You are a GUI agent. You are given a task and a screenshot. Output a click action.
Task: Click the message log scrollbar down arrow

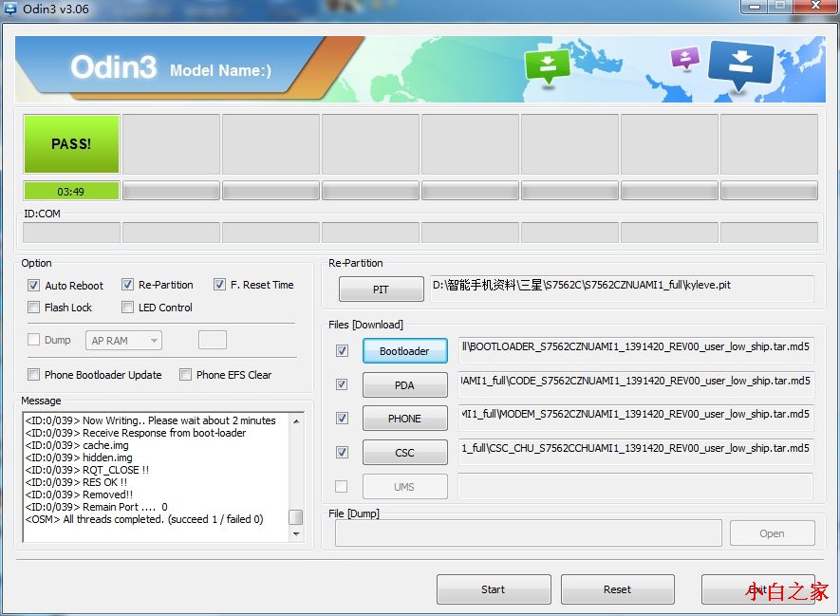tap(296, 534)
